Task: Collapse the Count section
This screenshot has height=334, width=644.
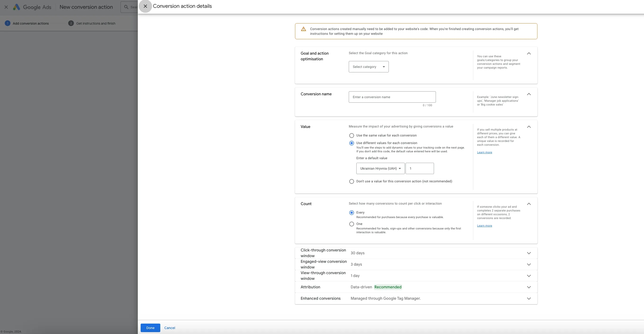Action: tap(529, 204)
